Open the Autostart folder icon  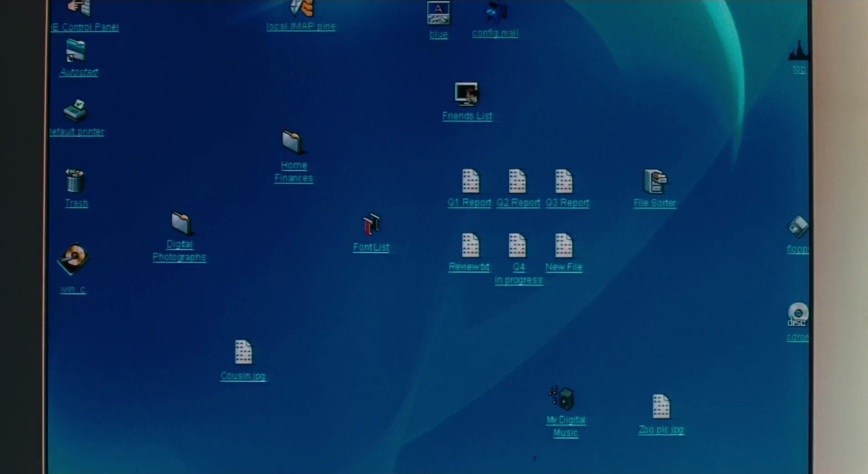coord(76,50)
